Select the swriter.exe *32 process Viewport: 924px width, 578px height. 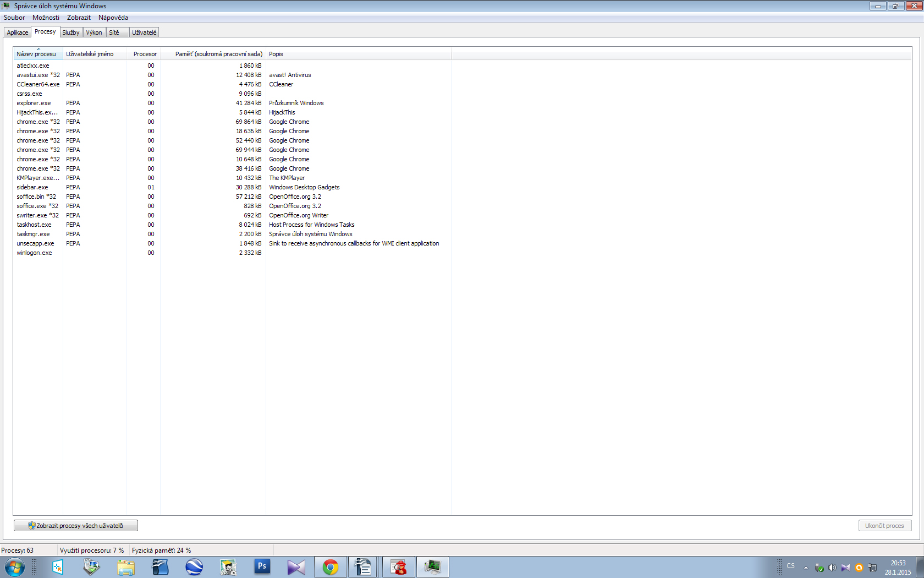[x=232, y=215]
